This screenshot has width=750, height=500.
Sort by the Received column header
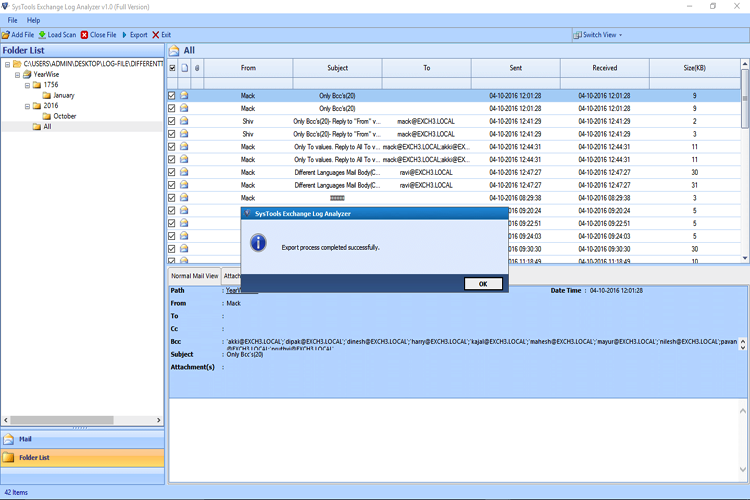pyautogui.click(x=605, y=68)
